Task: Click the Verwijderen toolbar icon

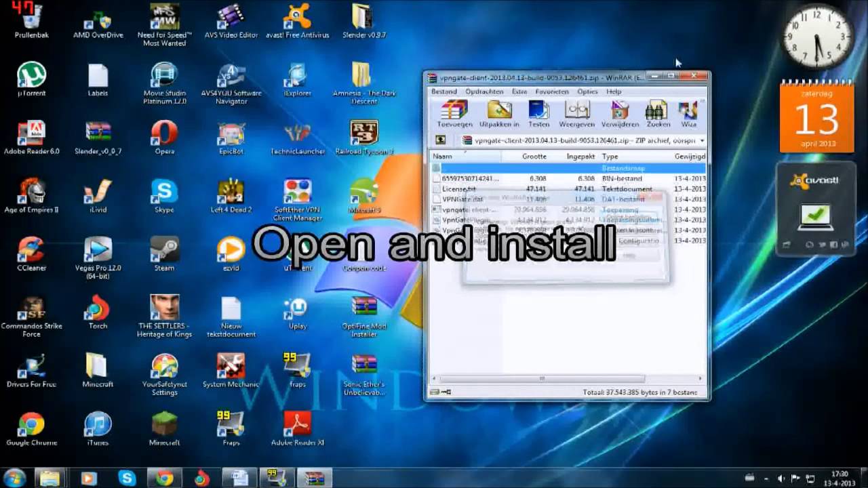Action: click(x=620, y=113)
